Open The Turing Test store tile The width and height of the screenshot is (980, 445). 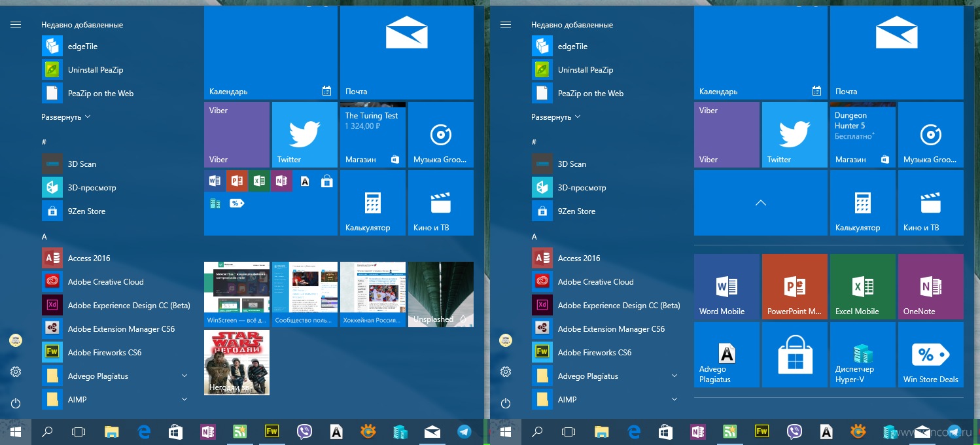(x=373, y=135)
